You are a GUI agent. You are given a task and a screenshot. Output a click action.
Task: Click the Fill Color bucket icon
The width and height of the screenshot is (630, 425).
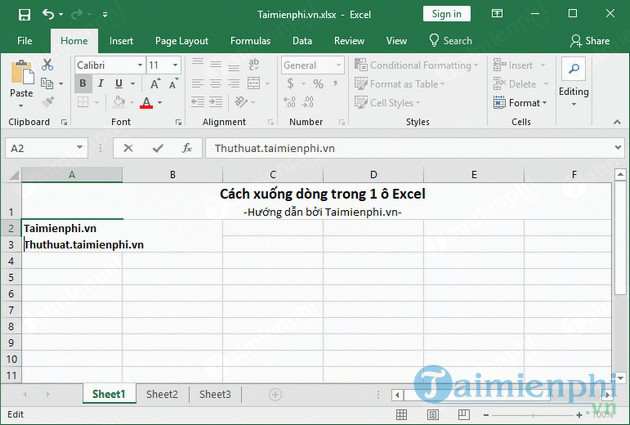click(119, 102)
